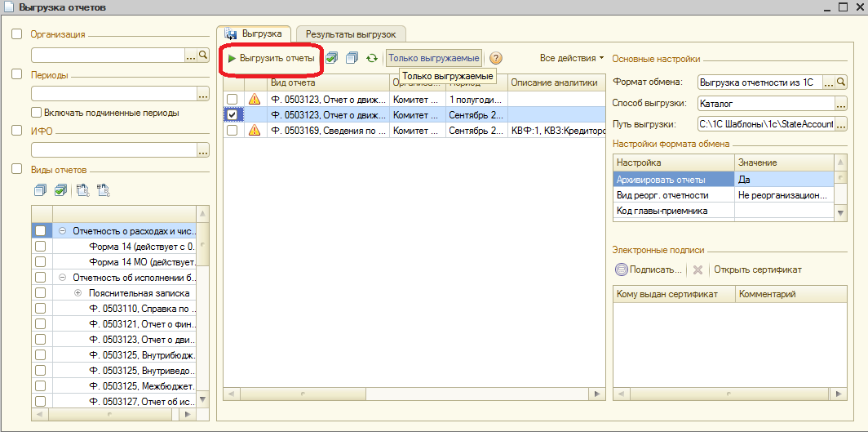Click check-all icon under Виды отчетов
Viewport: 868px width, 432px height.
click(61, 190)
